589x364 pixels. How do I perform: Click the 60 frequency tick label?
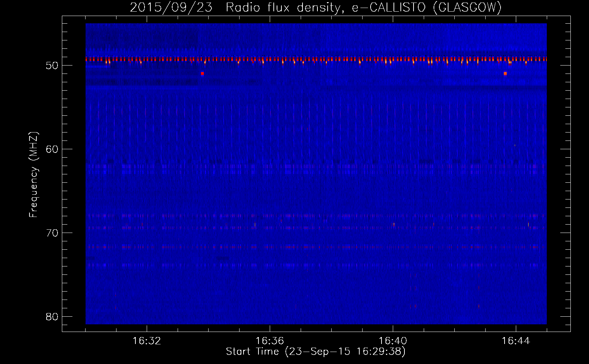click(x=52, y=149)
